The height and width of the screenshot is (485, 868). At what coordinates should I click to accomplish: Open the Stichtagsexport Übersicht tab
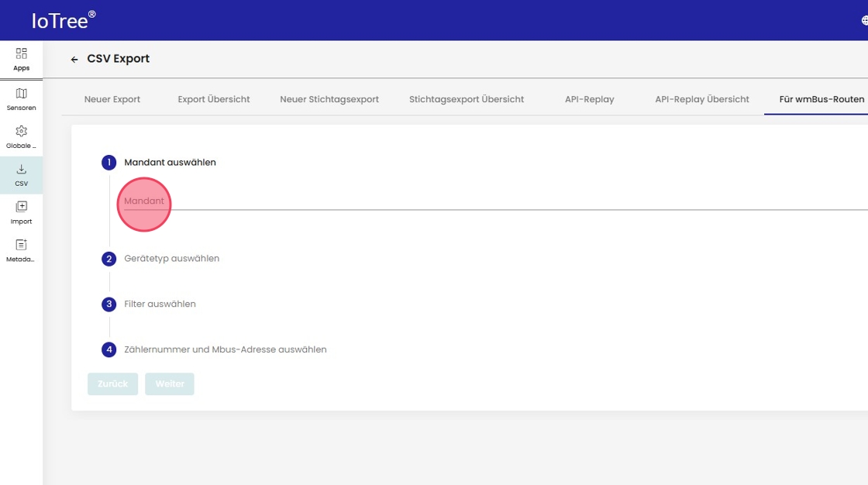click(467, 99)
